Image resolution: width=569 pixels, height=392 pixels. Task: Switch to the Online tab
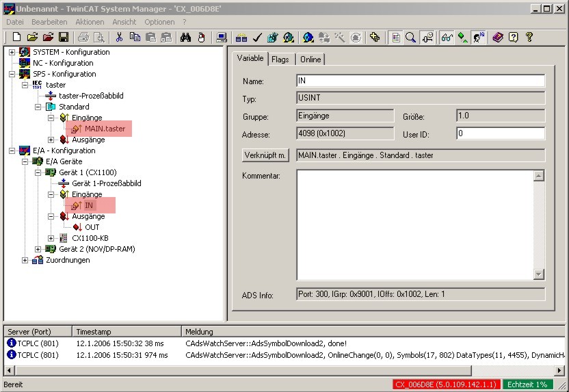click(310, 59)
